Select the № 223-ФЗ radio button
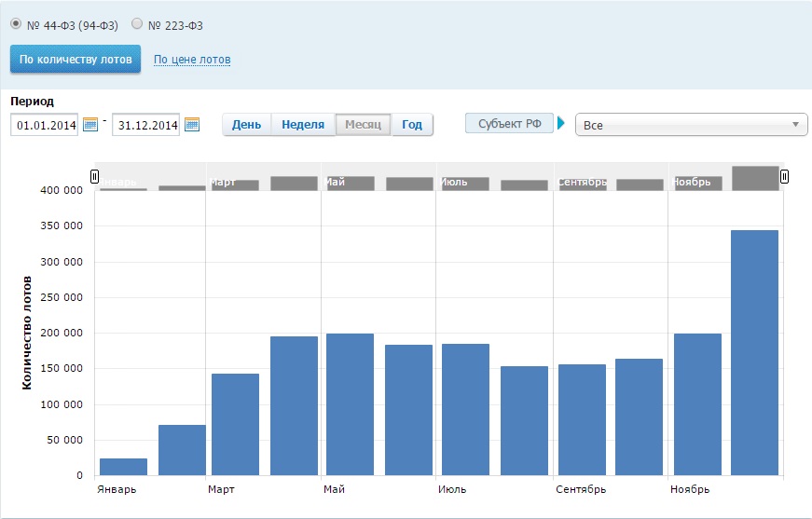This screenshot has height=519, width=812. [x=137, y=24]
